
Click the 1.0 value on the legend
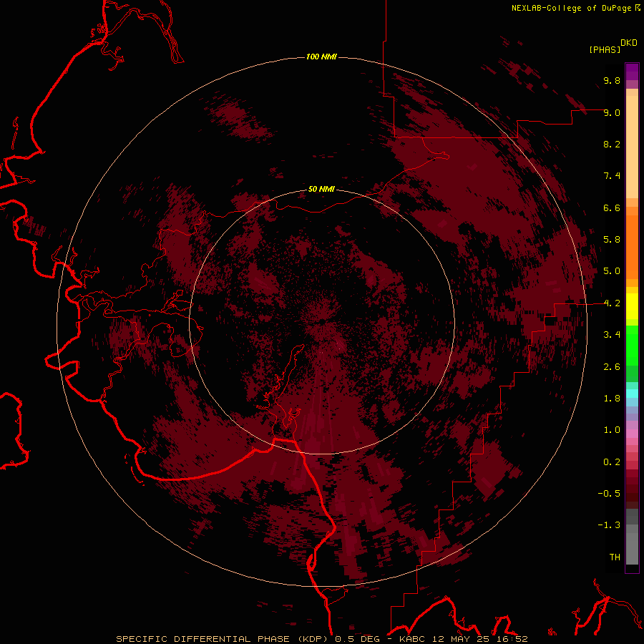(x=612, y=430)
